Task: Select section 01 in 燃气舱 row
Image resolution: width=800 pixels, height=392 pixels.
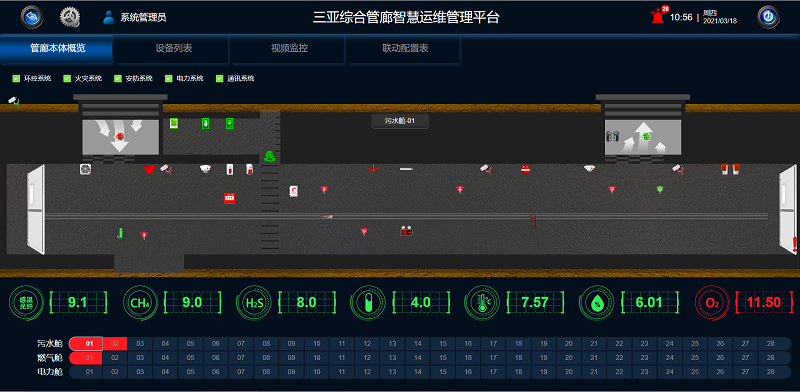Action: [x=86, y=358]
